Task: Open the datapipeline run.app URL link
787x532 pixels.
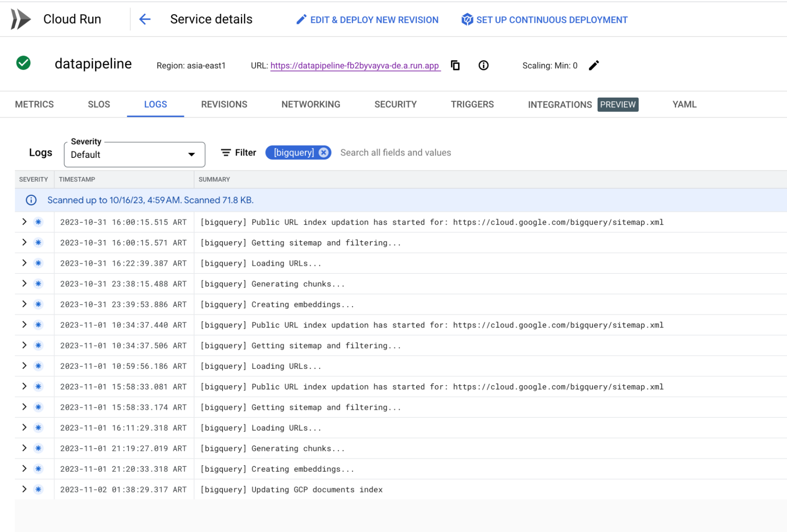Action: 355,66
